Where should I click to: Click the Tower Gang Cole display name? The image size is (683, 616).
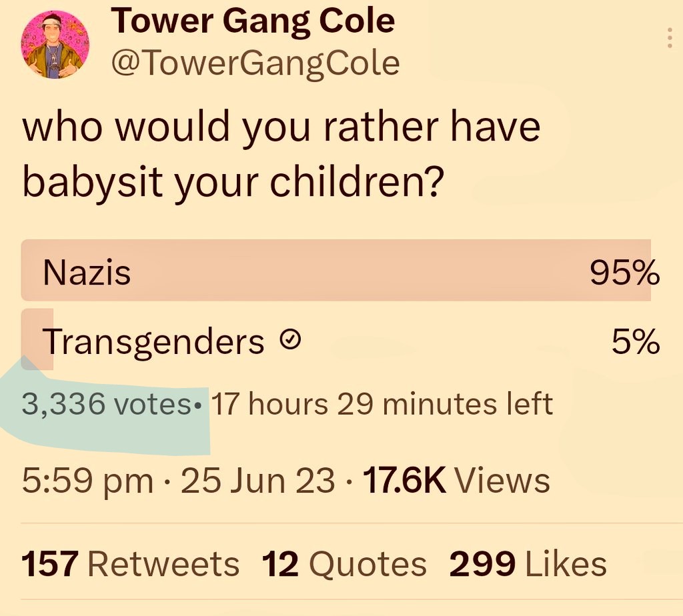[253, 21]
